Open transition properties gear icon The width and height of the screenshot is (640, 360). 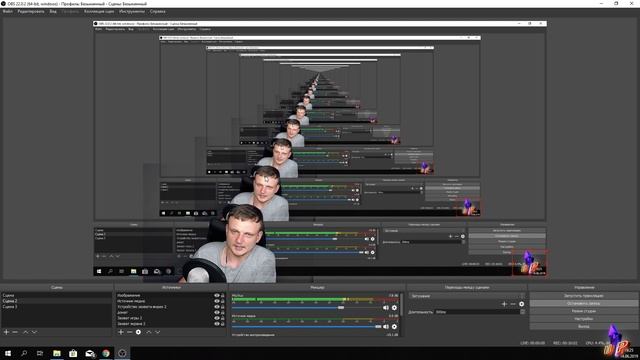click(x=522, y=304)
